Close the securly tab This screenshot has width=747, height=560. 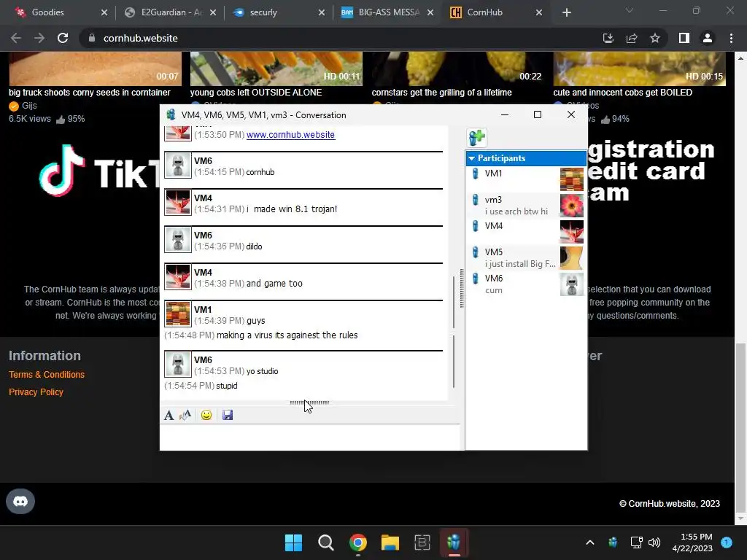click(x=322, y=12)
